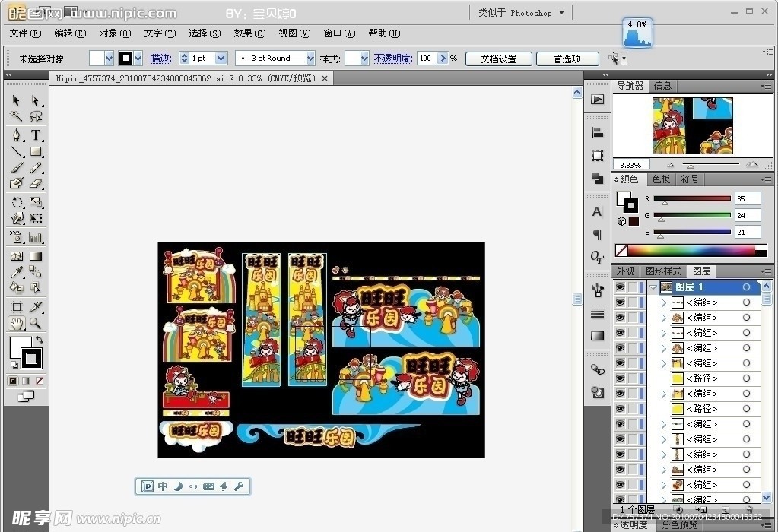Select the Selection (black arrow) tool
The height and width of the screenshot is (532, 778).
pyautogui.click(x=16, y=100)
